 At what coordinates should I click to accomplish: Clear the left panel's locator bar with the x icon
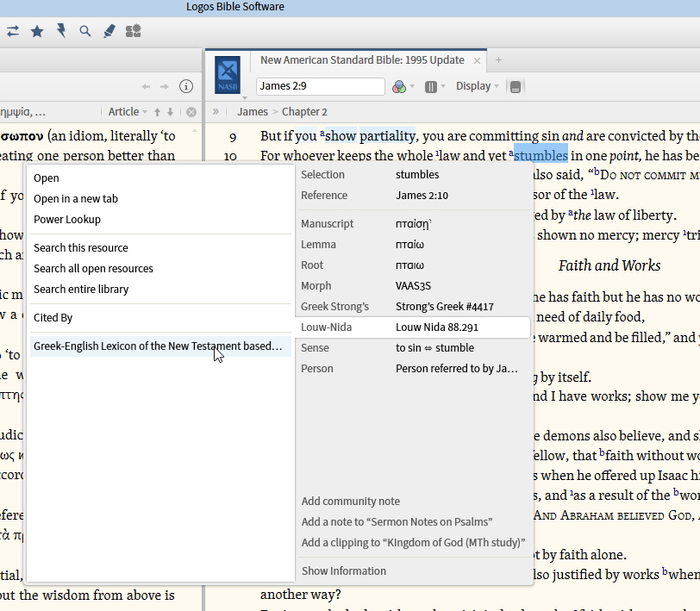[191, 112]
